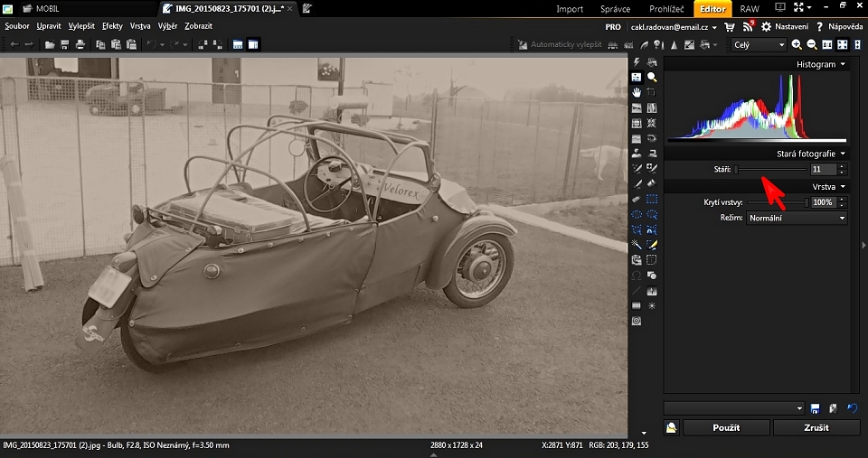The width and height of the screenshot is (868, 458).
Task: Save preset using the floppy disk icon
Action: (x=816, y=408)
